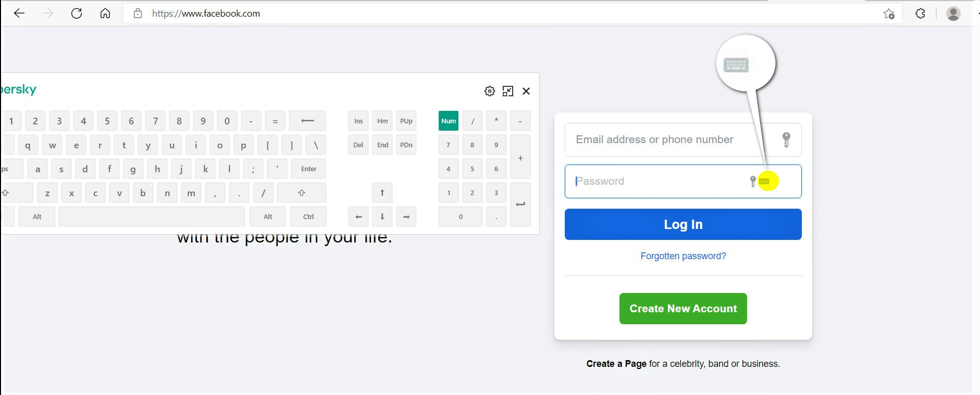Image resolution: width=980 pixels, height=395 pixels.
Task: Click the Log In button
Action: pyautogui.click(x=683, y=224)
